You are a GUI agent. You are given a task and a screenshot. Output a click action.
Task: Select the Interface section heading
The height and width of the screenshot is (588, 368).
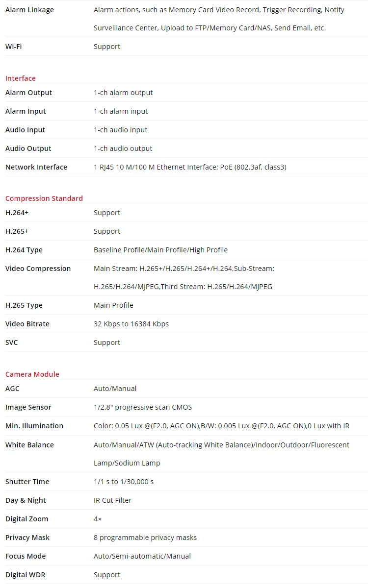[x=21, y=78]
